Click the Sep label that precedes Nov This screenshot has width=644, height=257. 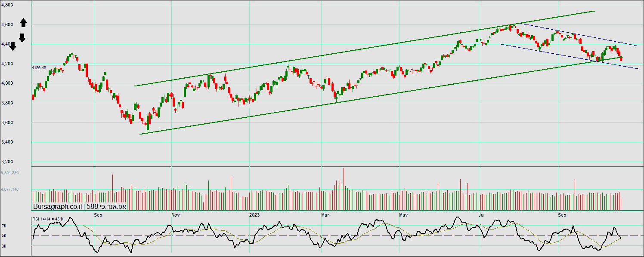coord(98,214)
